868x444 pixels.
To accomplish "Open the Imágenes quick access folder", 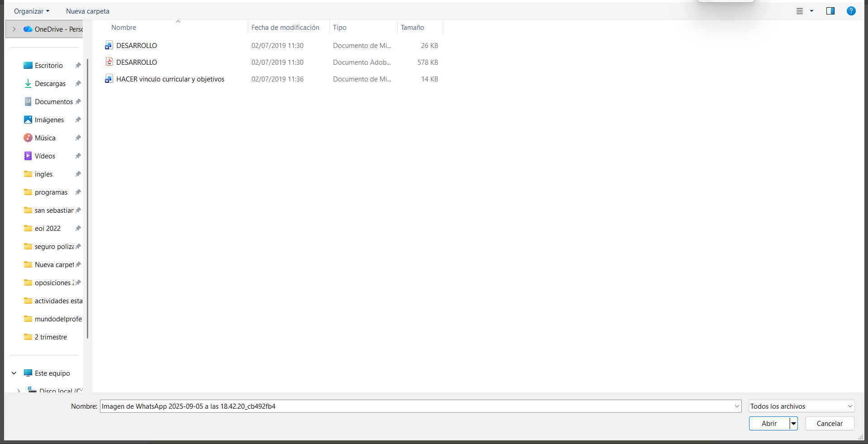I will click(49, 120).
